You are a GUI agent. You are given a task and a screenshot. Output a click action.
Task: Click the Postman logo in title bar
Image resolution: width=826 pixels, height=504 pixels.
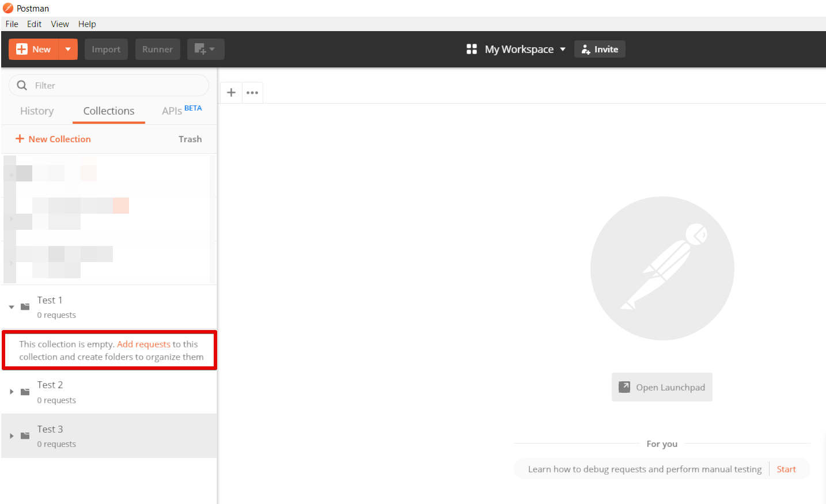click(8, 8)
